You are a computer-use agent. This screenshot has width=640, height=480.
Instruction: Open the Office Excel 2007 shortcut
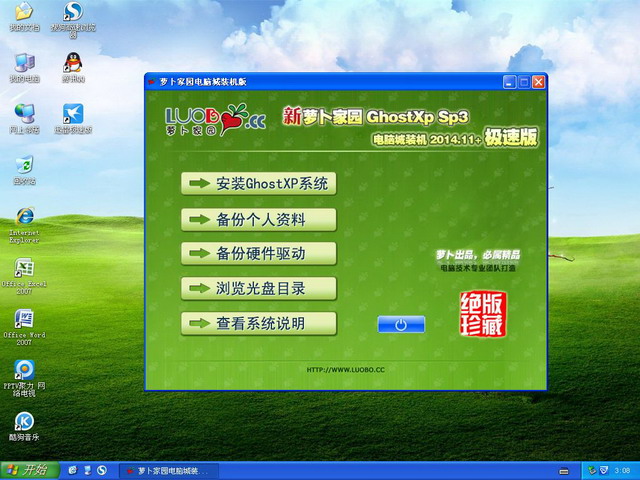click(24, 276)
